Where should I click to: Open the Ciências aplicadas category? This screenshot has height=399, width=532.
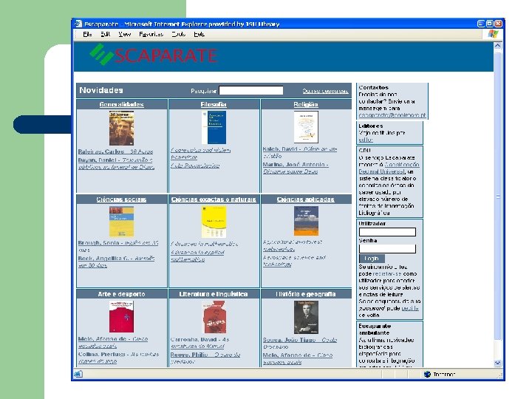pyautogui.click(x=306, y=199)
